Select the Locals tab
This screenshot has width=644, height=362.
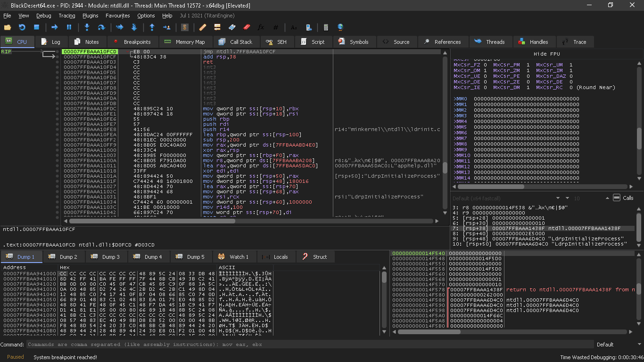275,257
